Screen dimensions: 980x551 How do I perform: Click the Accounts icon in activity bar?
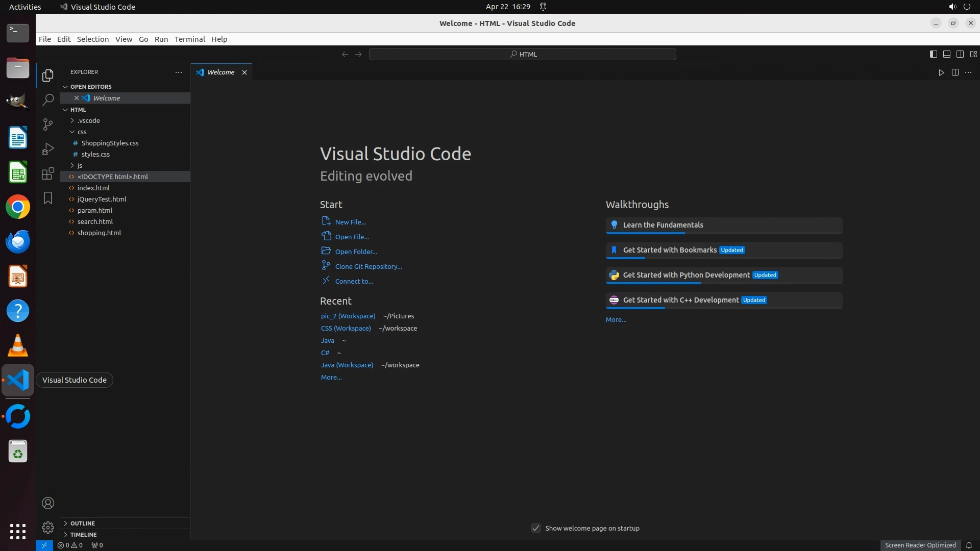pos(48,503)
